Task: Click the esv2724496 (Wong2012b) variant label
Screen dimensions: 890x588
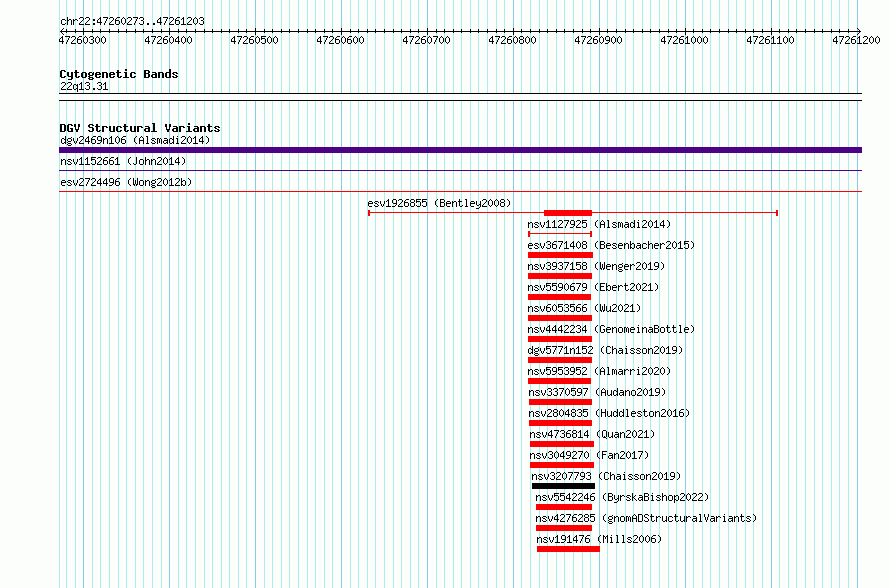Action: pyautogui.click(x=126, y=182)
